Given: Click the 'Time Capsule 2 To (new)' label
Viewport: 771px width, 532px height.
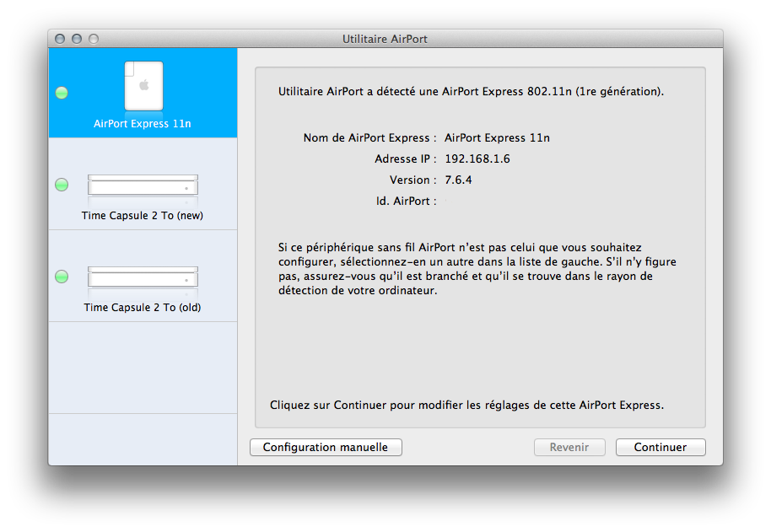Looking at the screenshot, I should [x=142, y=216].
